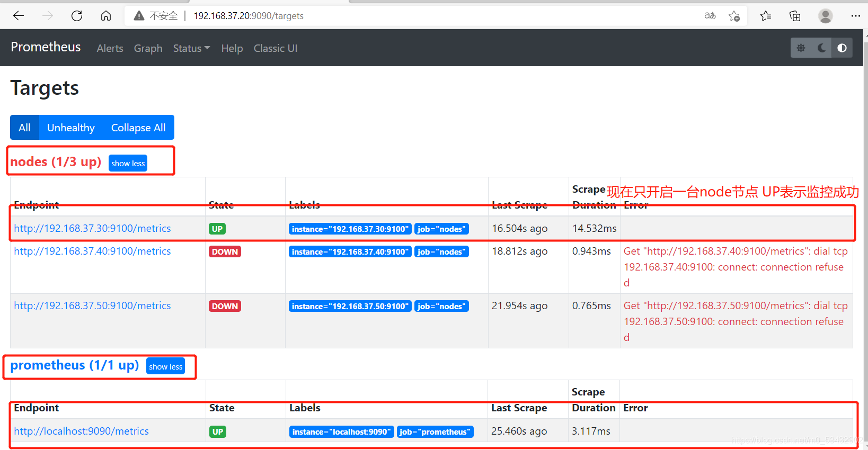Click DOWN state badge for 192.168.37.40
This screenshot has height=450, width=868.
(225, 251)
